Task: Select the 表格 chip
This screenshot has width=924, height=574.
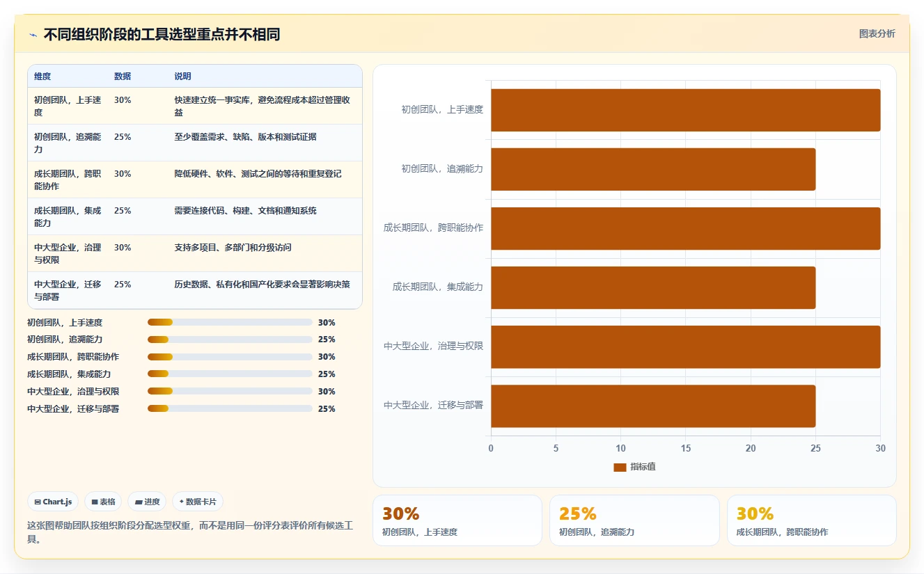Action: point(103,502)
